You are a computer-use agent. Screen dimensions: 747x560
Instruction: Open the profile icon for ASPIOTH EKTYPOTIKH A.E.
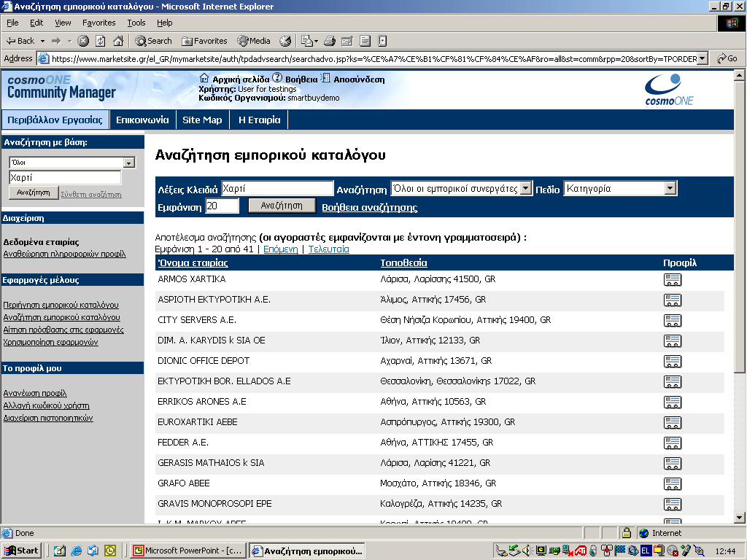pyautogui.click(x=672, y=300)
